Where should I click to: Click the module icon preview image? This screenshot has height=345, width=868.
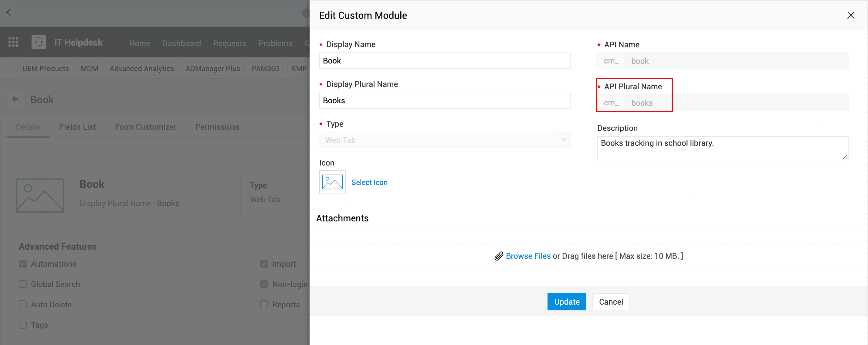click(332, 182)
